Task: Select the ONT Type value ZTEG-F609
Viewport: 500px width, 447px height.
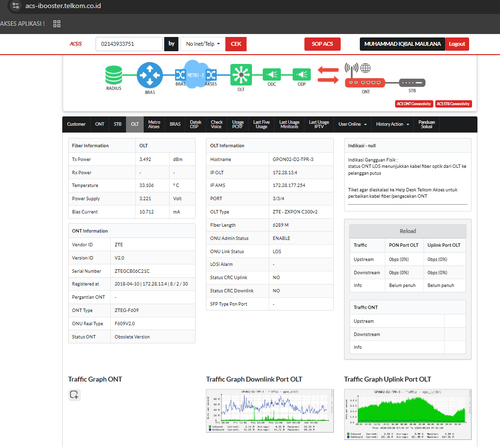Action: tap(126, 310)
